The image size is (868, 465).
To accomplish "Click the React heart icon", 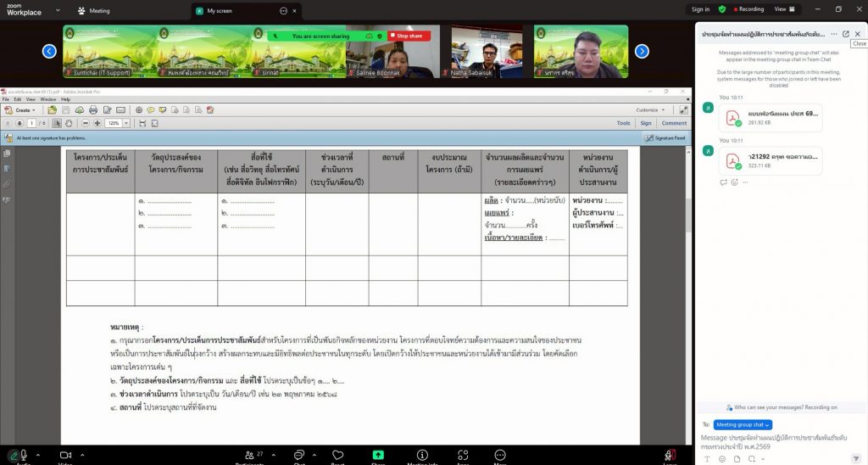I will click(x=337, y=456).
